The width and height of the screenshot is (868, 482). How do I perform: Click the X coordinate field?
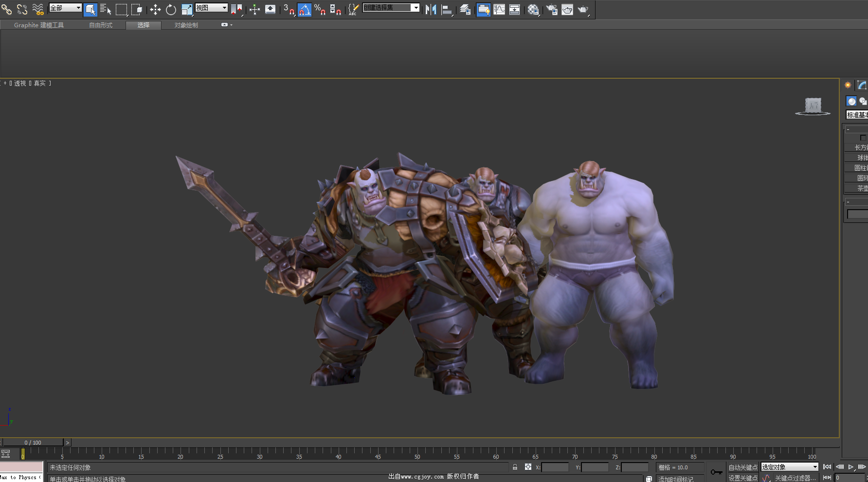pos(555,467)
